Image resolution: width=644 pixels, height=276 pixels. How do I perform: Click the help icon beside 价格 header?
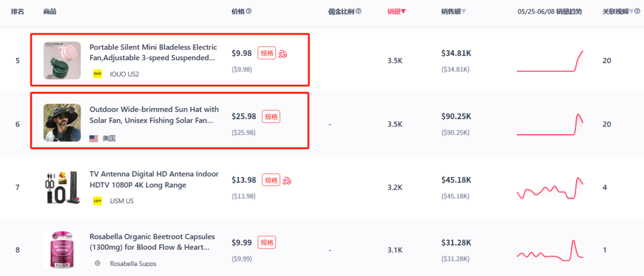point(249,11)
